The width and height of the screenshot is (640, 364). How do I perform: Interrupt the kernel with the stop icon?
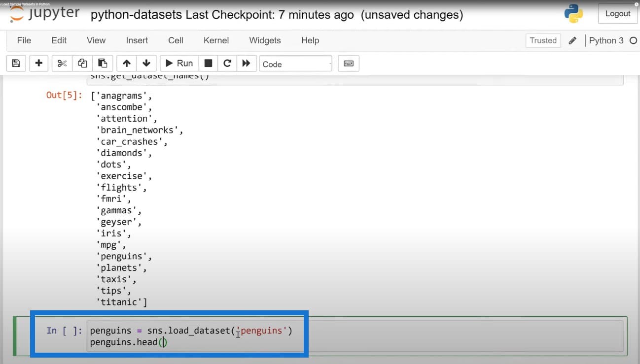[208, 63]
